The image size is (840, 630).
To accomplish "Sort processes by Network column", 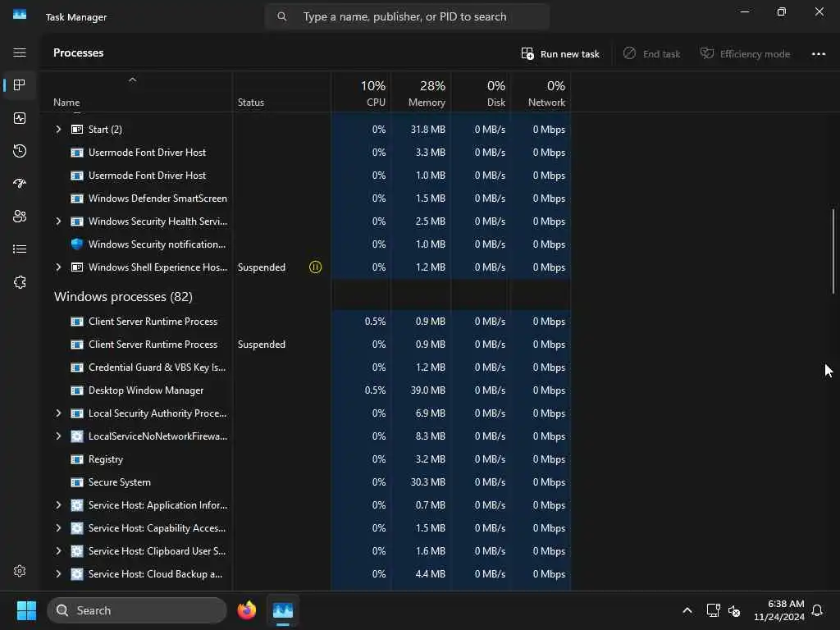I will 541,94.
